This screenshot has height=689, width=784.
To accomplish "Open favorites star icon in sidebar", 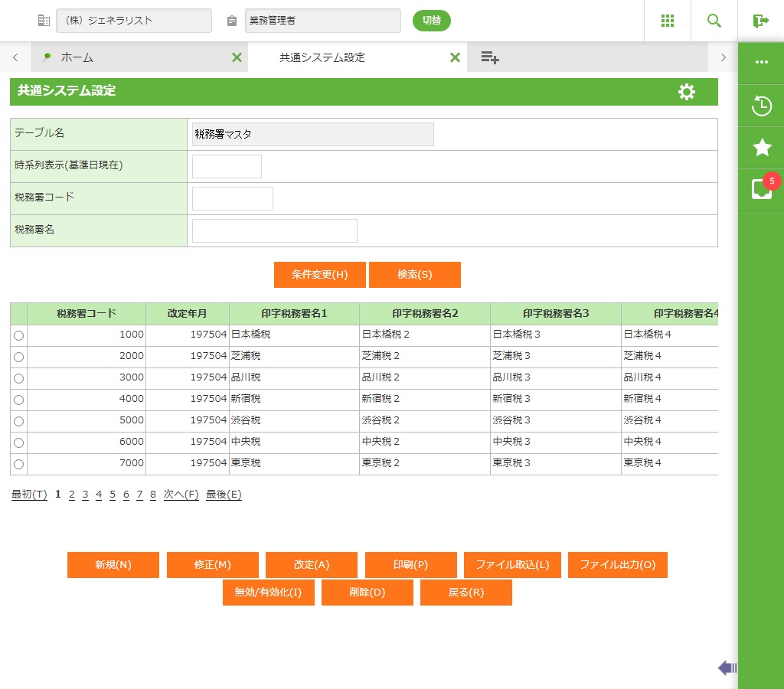I will (761, 148).
